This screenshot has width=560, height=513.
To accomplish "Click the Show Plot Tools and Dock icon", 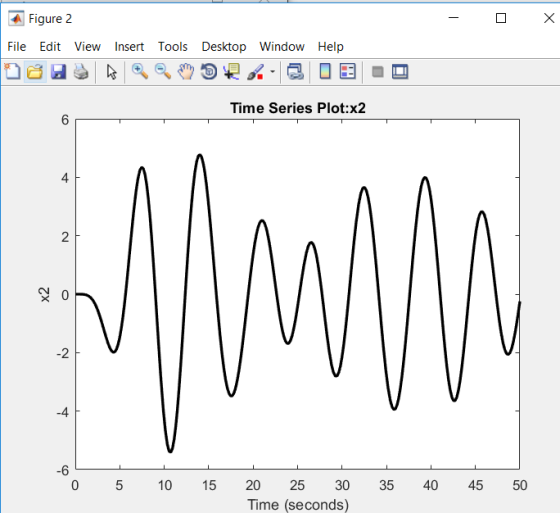I will click(x=400, y=71).
